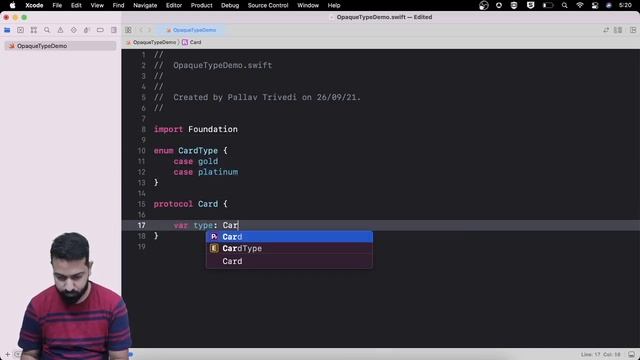Click the 'Created by Pallav Trivedi' comment
The height and width of the screenshot is (360, 640).
[257, 98]
